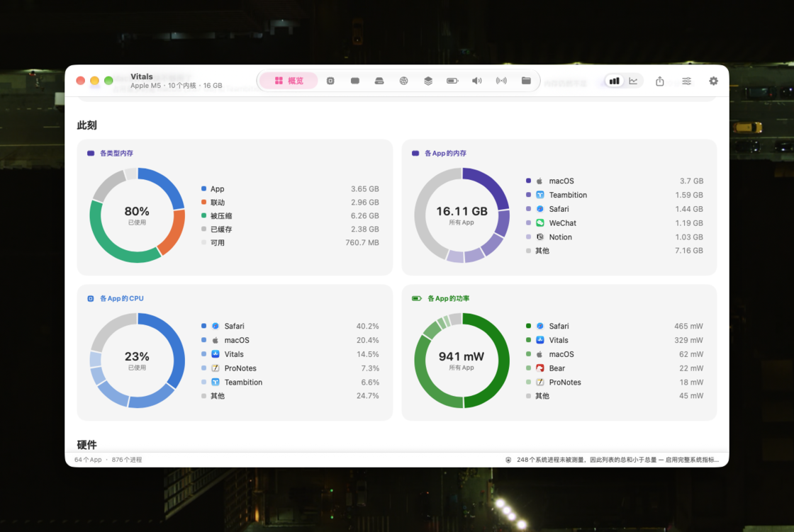794x532 pixels.
Task: Open the sliders adjustment options
Action: (x=687, y=81)
